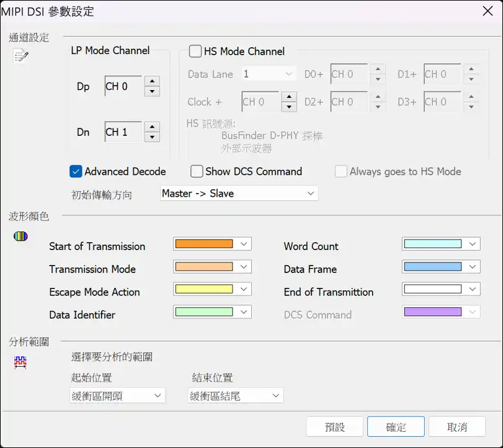Pick a color for Escape Mode Action

(211, 289)
